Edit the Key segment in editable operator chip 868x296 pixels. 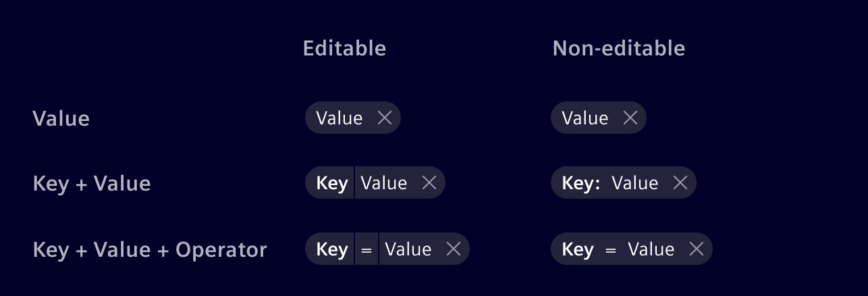332,249
